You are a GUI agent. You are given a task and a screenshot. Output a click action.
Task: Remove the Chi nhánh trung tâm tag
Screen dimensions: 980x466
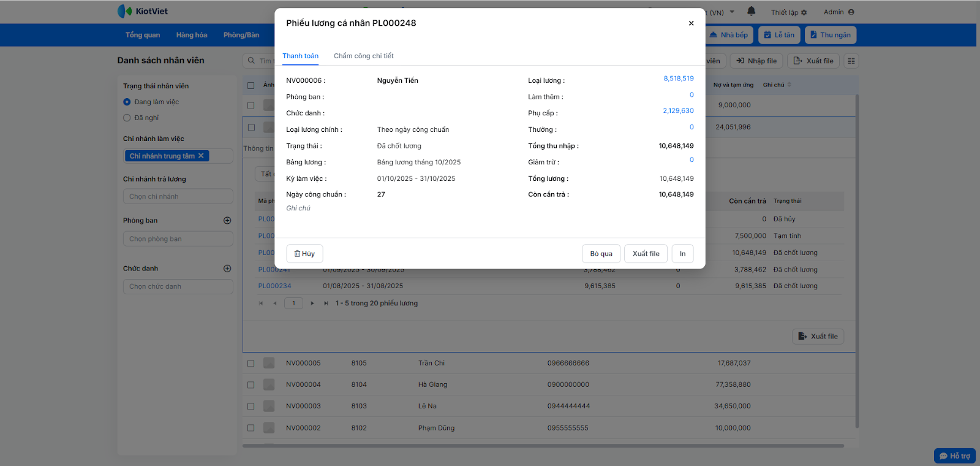point(201,156)
